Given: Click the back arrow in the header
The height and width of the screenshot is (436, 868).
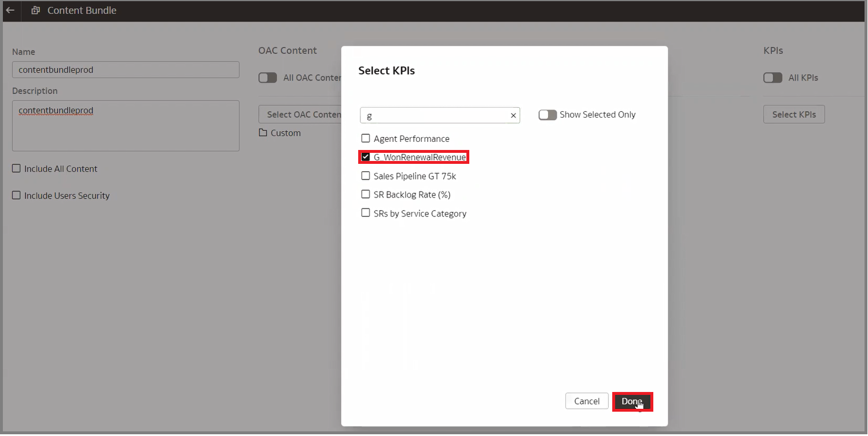Looking at the screenshot, I should [10, 10].
